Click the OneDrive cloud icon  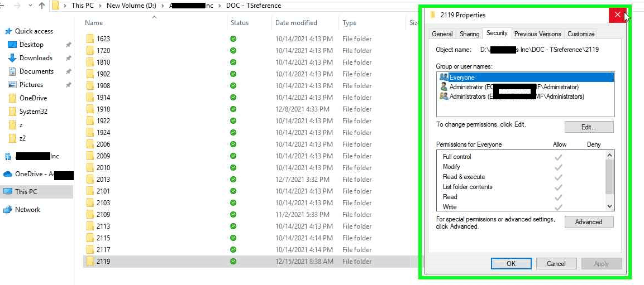coord(7,174)
